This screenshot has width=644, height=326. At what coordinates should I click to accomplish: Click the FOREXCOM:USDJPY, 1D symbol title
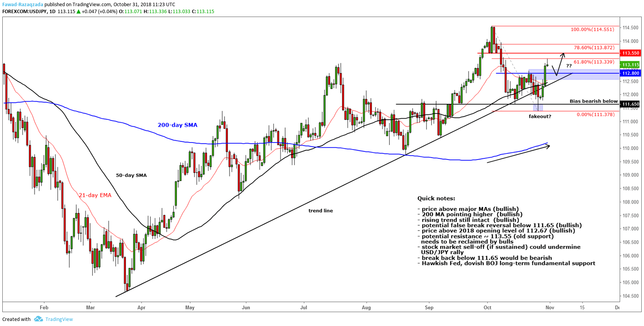(29, 12)
